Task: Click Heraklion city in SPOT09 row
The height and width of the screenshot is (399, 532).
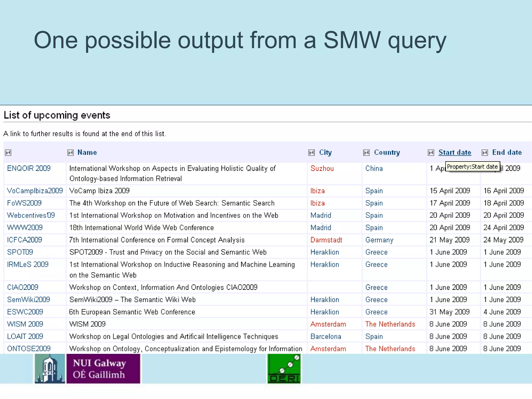Action: click(325, 252)
